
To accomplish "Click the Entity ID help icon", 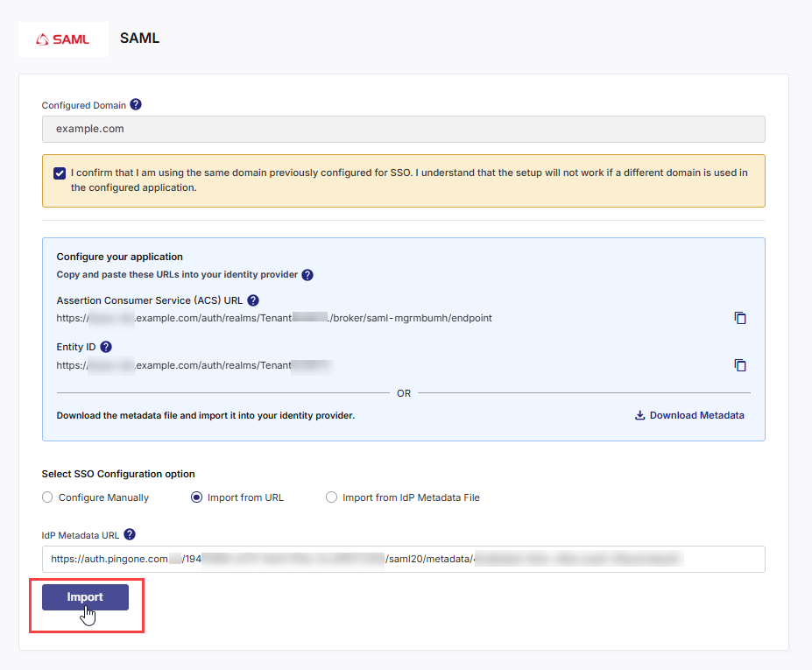I will 105,346.
